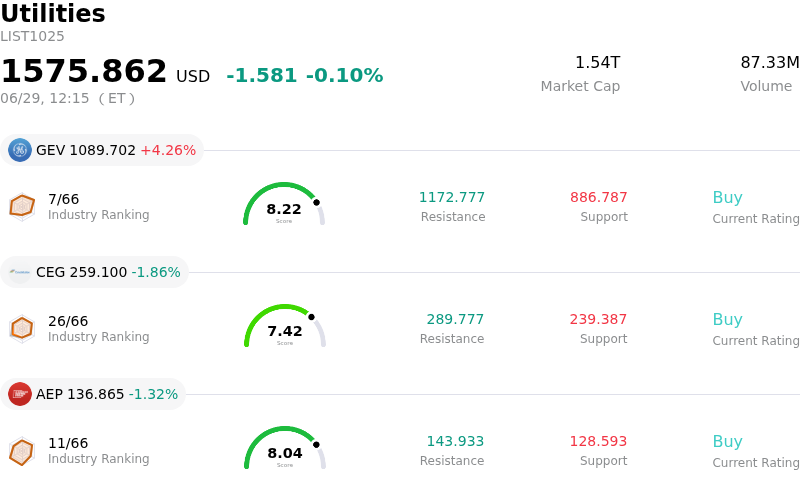Image resolution: width=800 pixels, height=488 pixels.
Task: Open the GEV 1089.702 ticker pill
Action: pos(102,150)
